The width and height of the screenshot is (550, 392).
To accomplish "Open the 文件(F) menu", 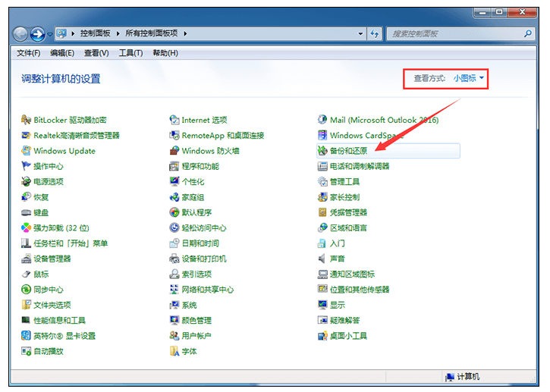I will click(29, 53).
